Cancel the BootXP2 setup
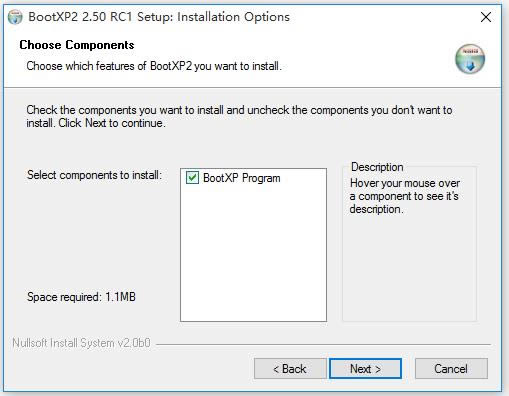 [x=451, y=369]
